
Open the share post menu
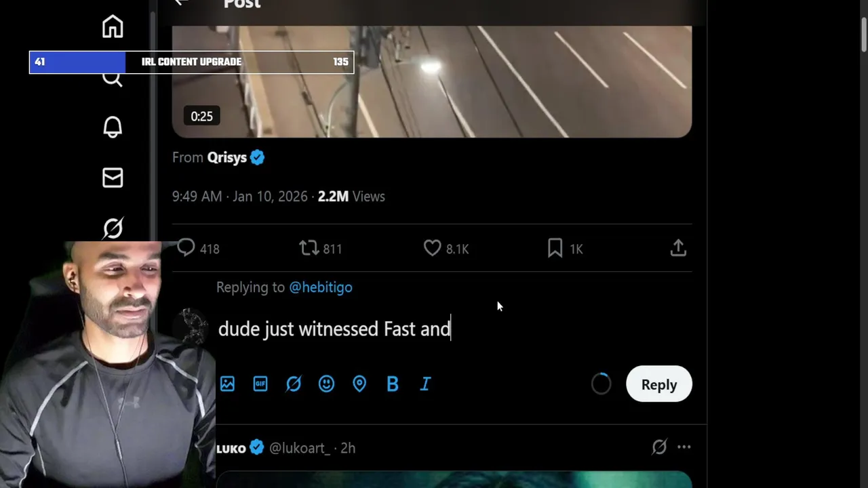[x=678, y=249]
